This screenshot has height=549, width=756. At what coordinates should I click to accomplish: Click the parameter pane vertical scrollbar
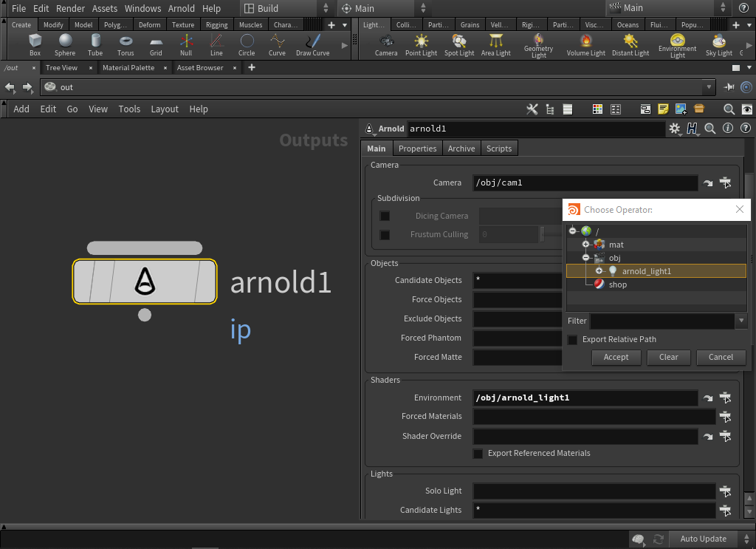[749, 333]
